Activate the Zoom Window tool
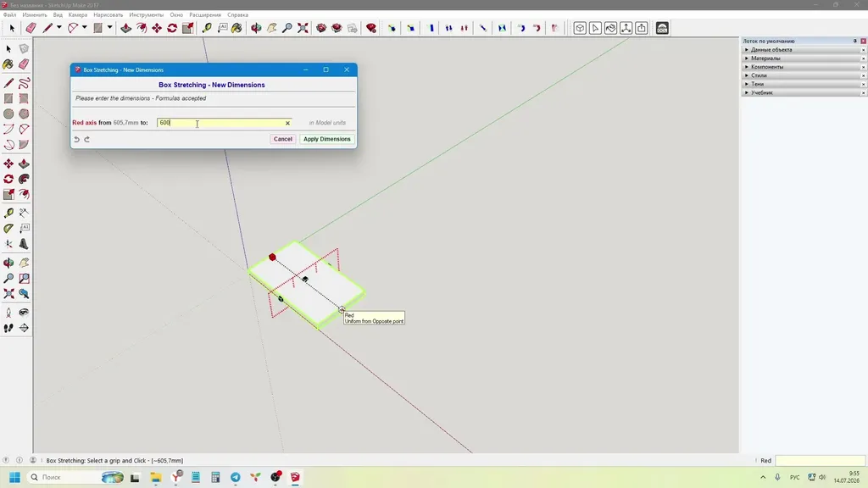 pos(24,278)
